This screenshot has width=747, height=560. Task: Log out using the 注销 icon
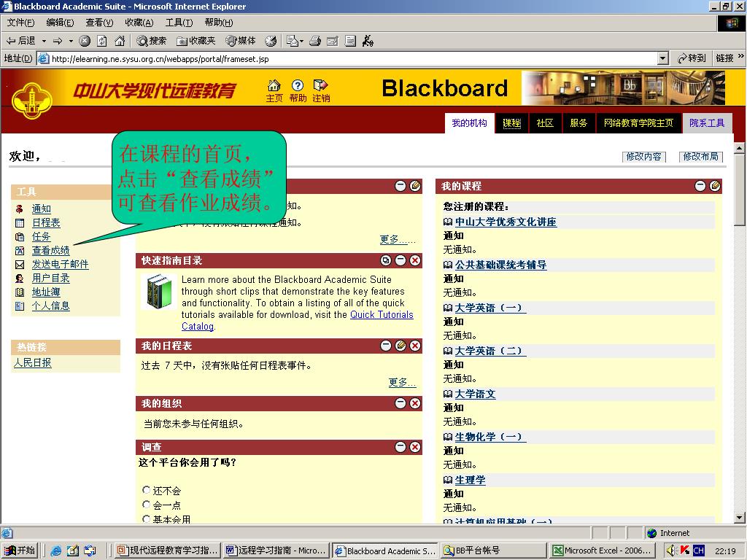(321, 90)
